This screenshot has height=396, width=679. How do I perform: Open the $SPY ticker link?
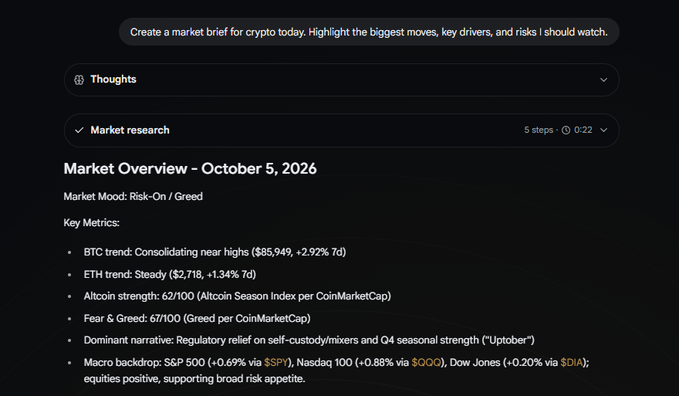pos(276,362)
